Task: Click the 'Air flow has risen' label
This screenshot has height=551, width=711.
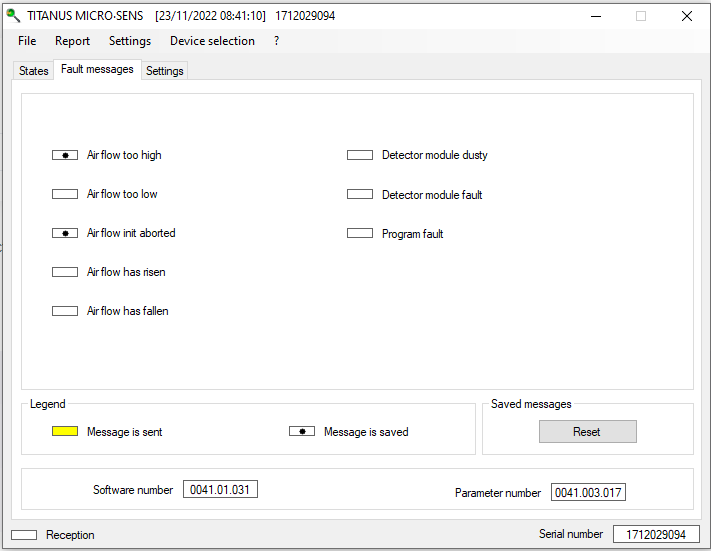Action: (126, 272)
